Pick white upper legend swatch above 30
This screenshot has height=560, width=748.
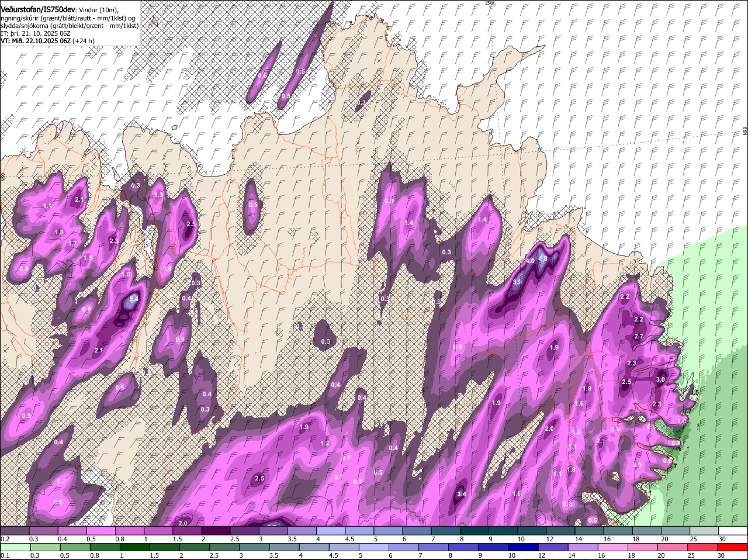pos(733,531)
